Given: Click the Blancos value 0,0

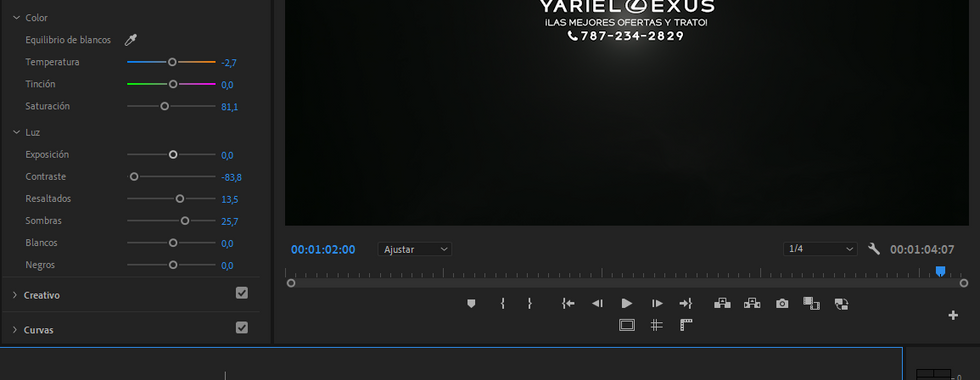Looking at the screenshot, I should pos(228,243).
